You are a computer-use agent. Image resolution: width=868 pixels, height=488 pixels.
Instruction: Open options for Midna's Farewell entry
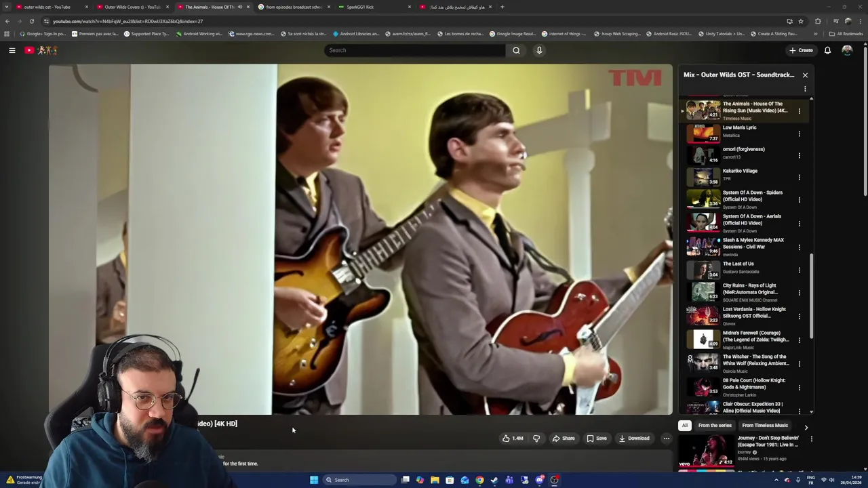point(799,340)
